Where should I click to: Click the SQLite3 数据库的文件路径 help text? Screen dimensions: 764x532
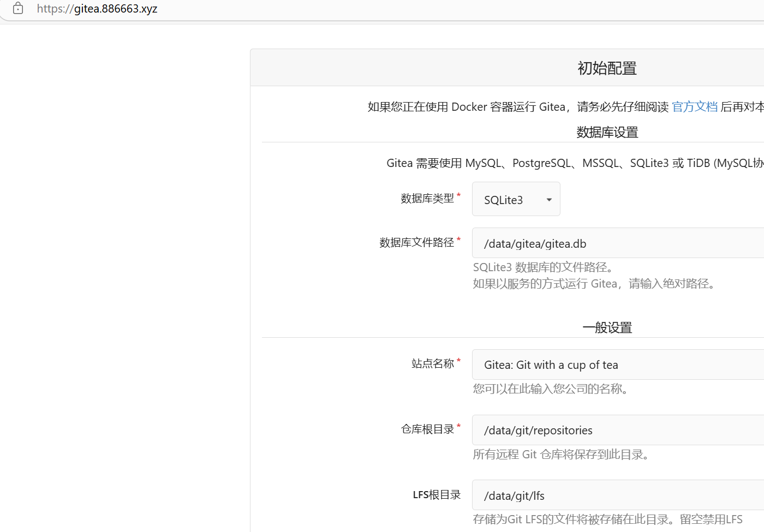tap(545, 267)
